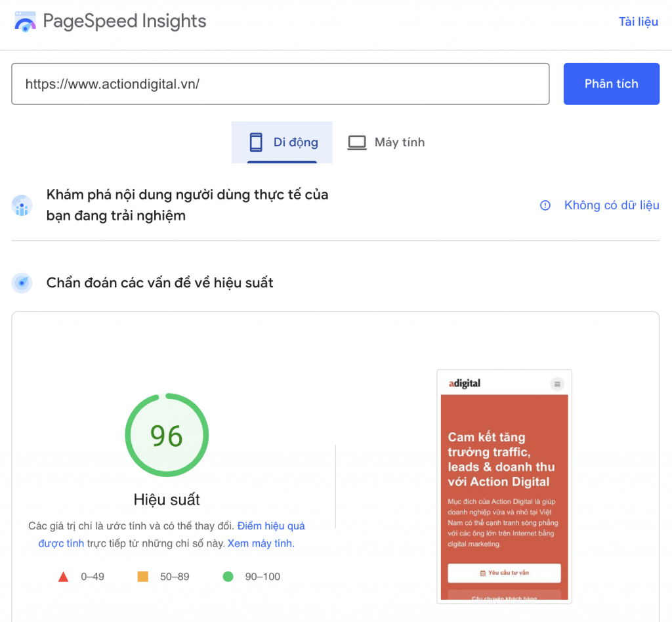
Task: Click the adigital logo in the preview
Action: [x=465, y=383]
